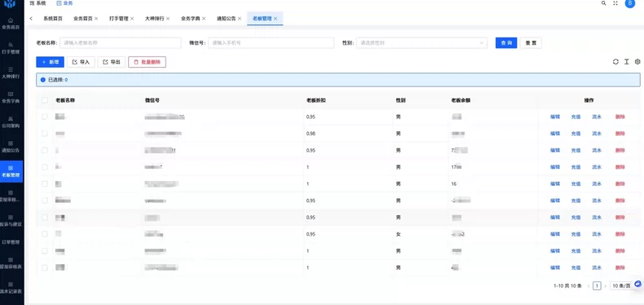Image resolution: width=644 pixels, height=305 pixels.
Task: Tick the checkbox of the 0.98 discount row
Action: pyautogui.click(x=44, y=134)
